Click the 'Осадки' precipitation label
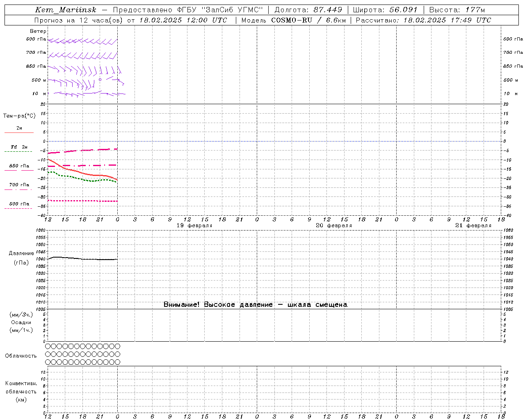 [21, 322]
